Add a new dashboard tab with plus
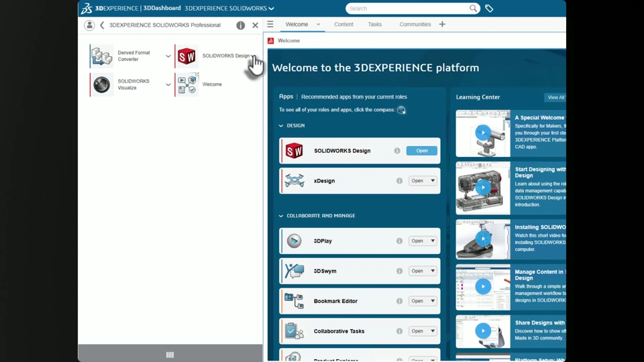 pyautogui.click(x=442, y=24)
